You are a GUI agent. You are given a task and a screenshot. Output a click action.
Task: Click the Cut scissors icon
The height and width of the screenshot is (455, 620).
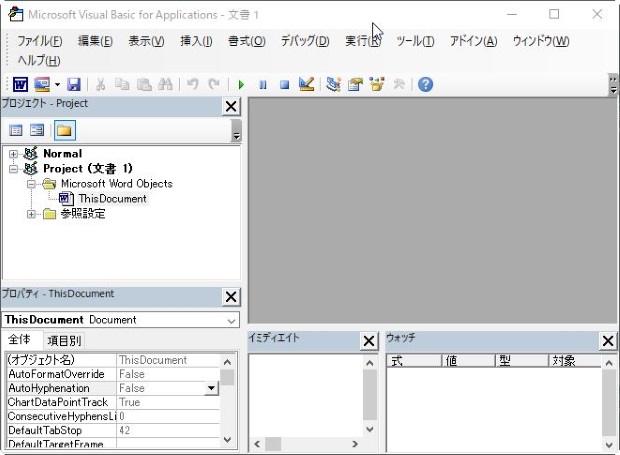(100, 84)
